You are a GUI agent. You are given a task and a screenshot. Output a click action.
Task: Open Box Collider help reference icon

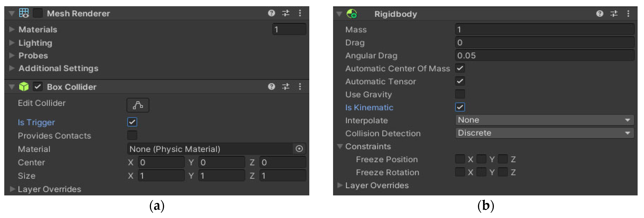[x=271, y=86]
